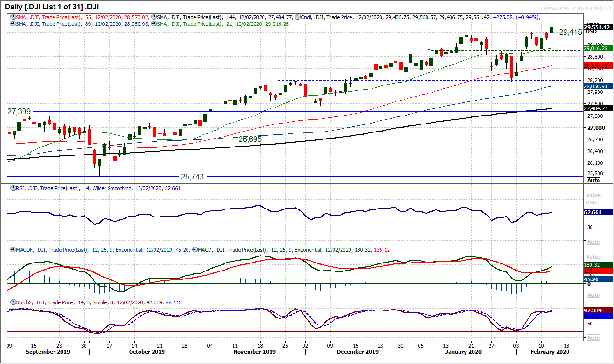
Task: Click Auto scale button in MACD panel
Action: 593,295
